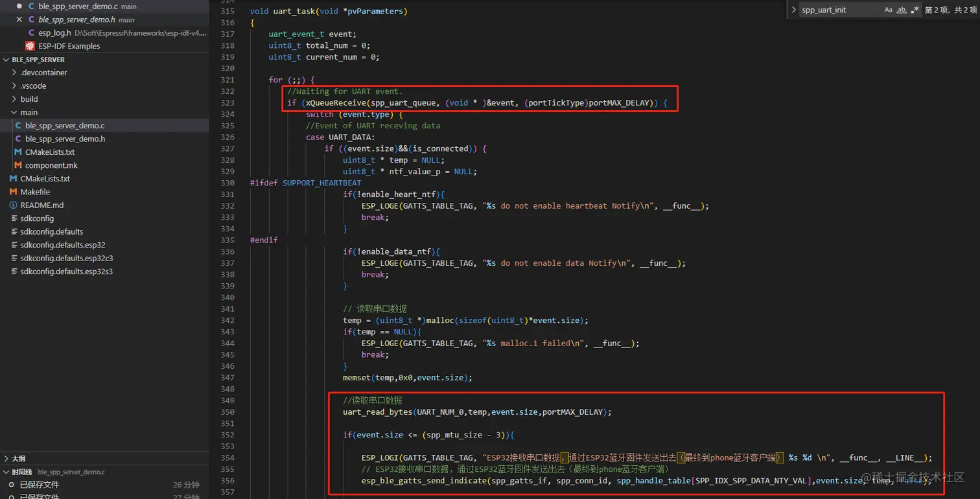Expand the replace field chevron in find widget

tap(793, 10)
